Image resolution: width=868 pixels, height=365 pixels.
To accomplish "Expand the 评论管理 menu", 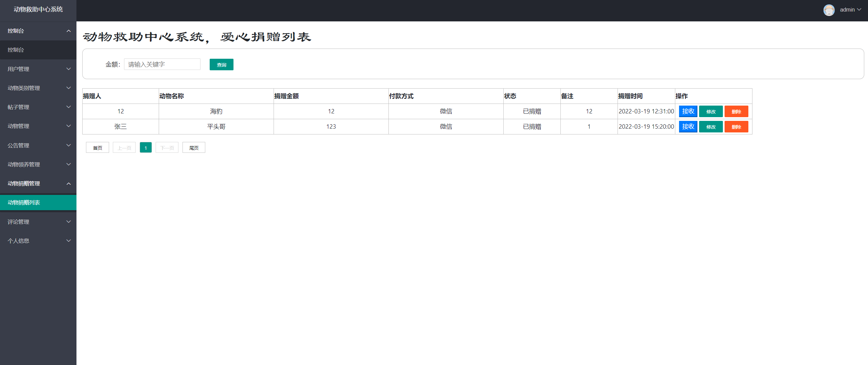I will tap(38, 222).
